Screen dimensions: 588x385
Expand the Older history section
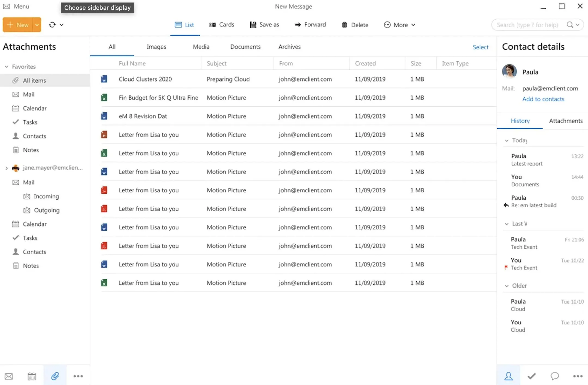[x=507, y=285]
